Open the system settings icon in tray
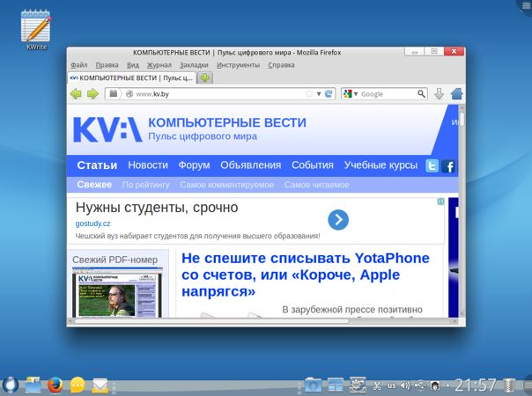The width and height of the screenshot is (532, 396). 358,385
